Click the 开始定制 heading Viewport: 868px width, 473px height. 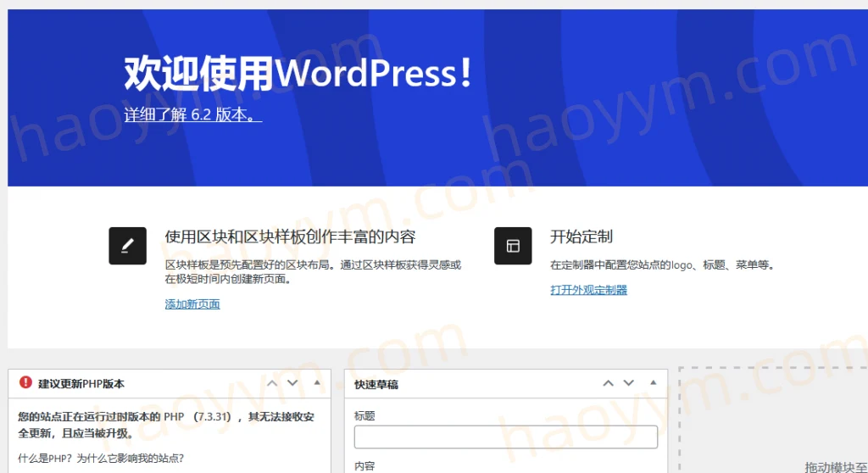pos(581,237)
